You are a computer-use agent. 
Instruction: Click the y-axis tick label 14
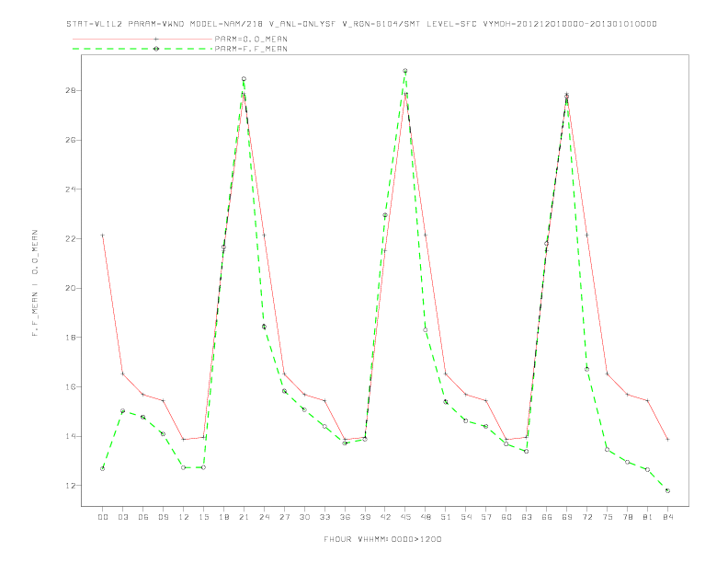71,436
